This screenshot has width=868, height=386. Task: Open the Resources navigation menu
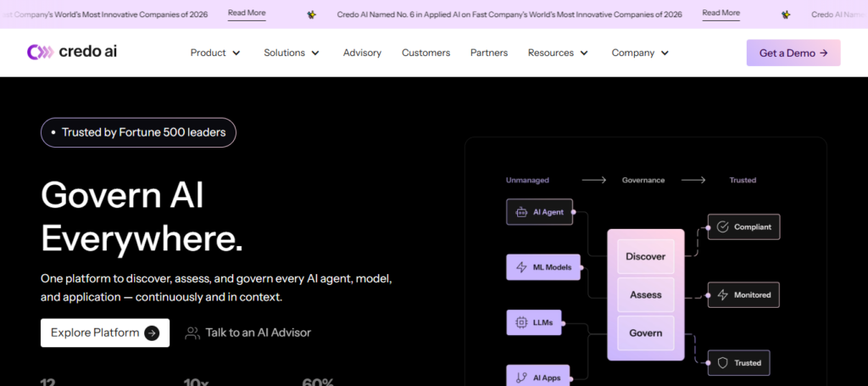(x=558, y=53)
